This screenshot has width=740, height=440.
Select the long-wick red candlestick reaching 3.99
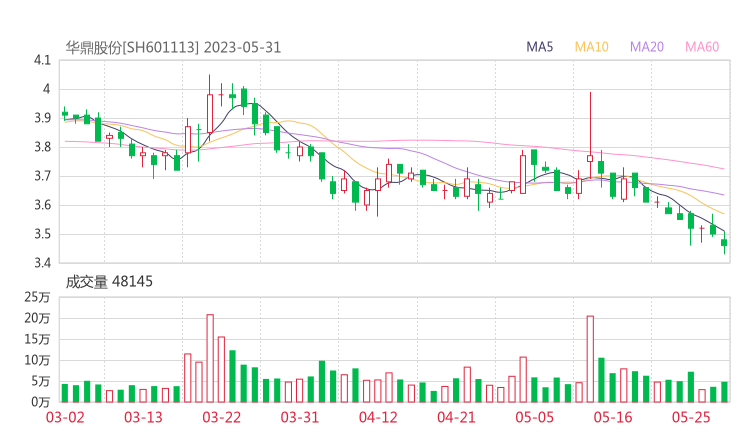pos(590,135)
